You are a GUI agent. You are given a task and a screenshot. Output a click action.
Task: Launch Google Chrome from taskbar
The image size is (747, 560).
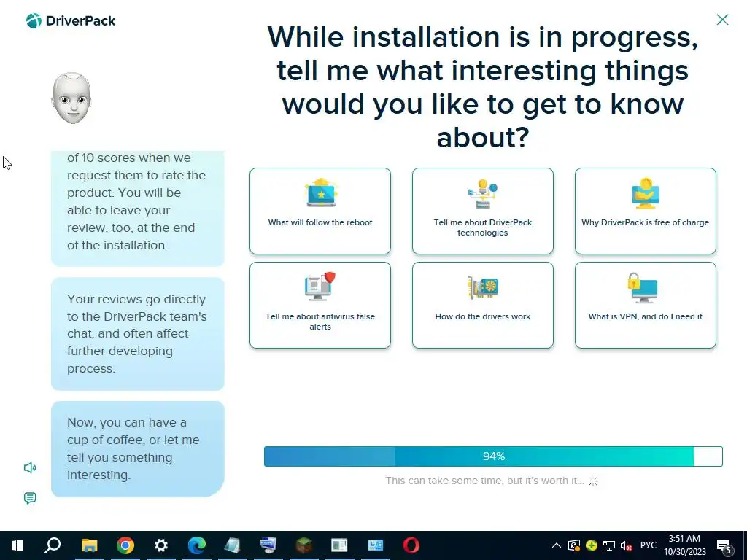pos(125,545)
